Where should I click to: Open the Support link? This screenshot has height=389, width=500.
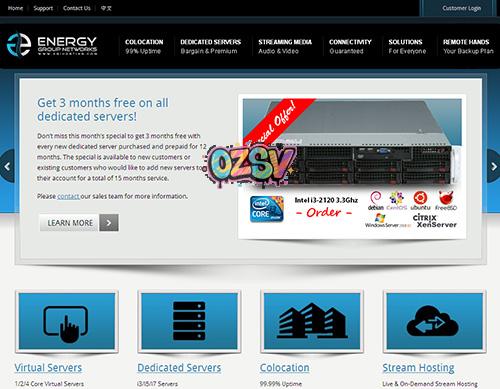click(43, 8)
